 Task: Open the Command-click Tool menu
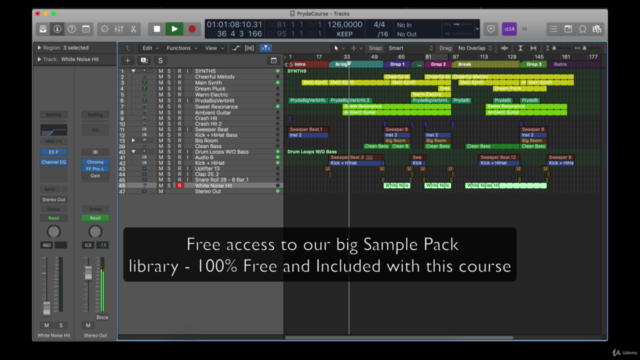pos(356,48)
